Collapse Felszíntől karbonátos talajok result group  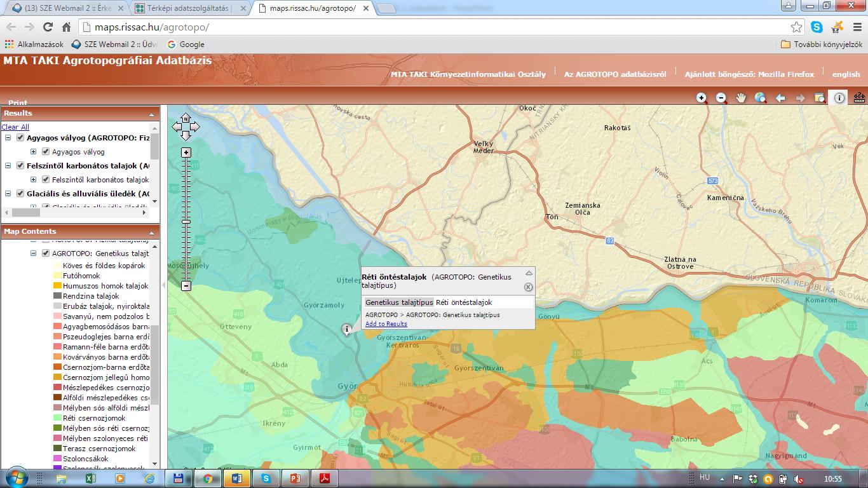point(8,165)
